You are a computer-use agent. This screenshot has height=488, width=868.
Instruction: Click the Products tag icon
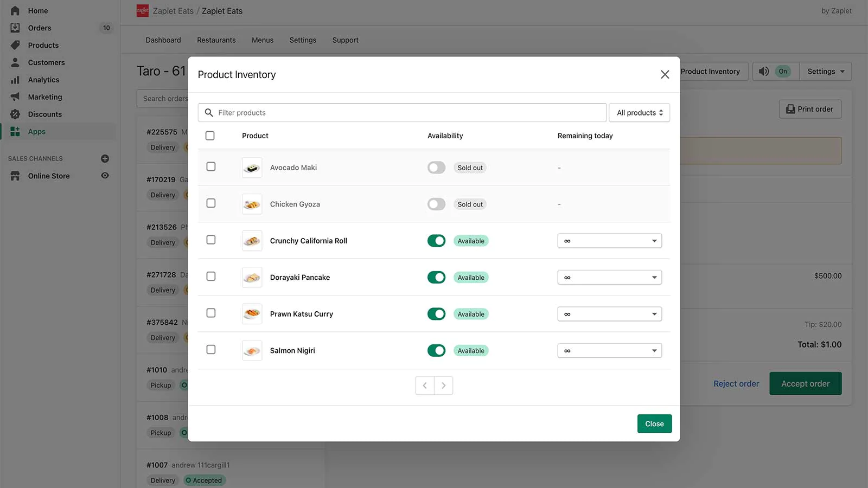pyautogui.click(x=15, y=45)
